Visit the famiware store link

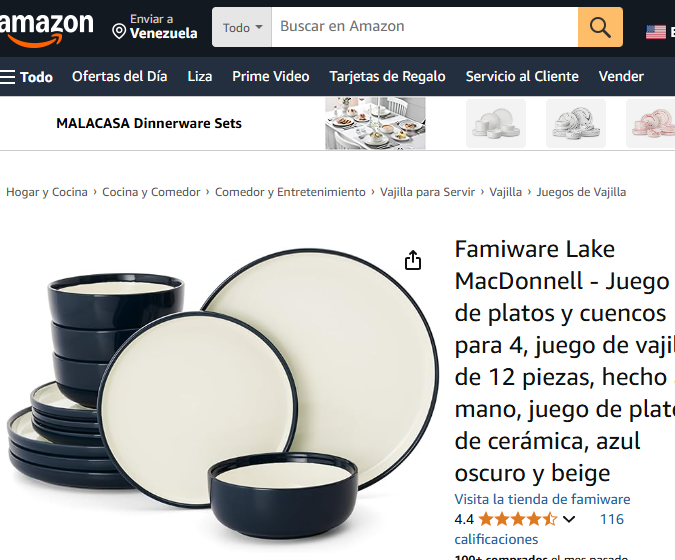[542, 499]
